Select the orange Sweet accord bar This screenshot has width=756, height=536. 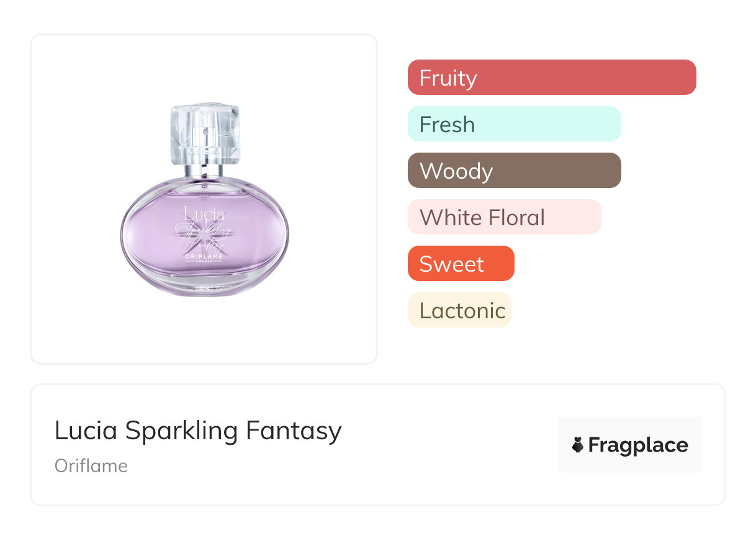point(461,264)
